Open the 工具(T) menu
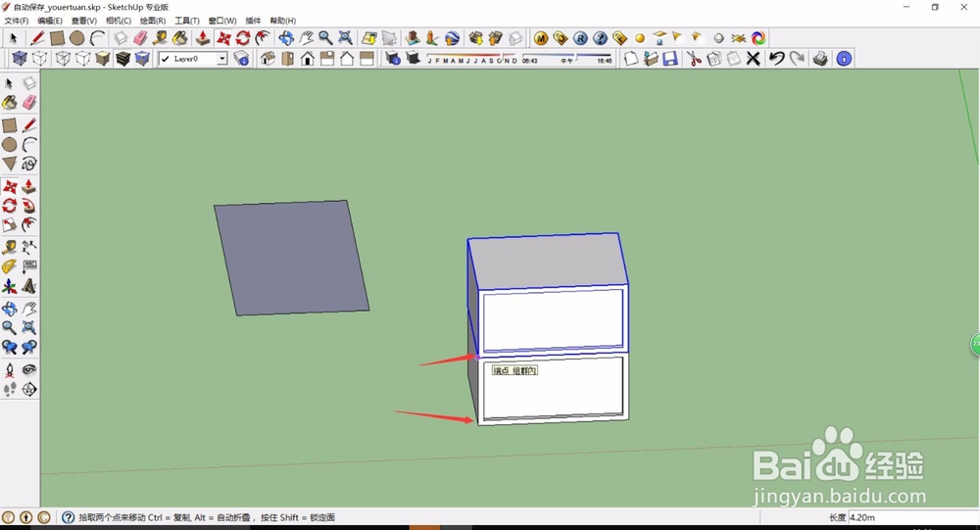 click(187, 21)
